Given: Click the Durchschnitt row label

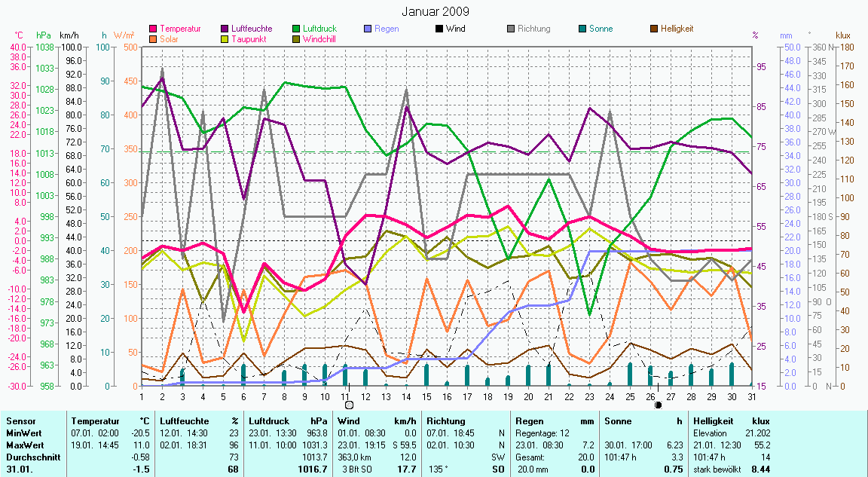Looking at the screenshot, I should (x=29, y=457).
